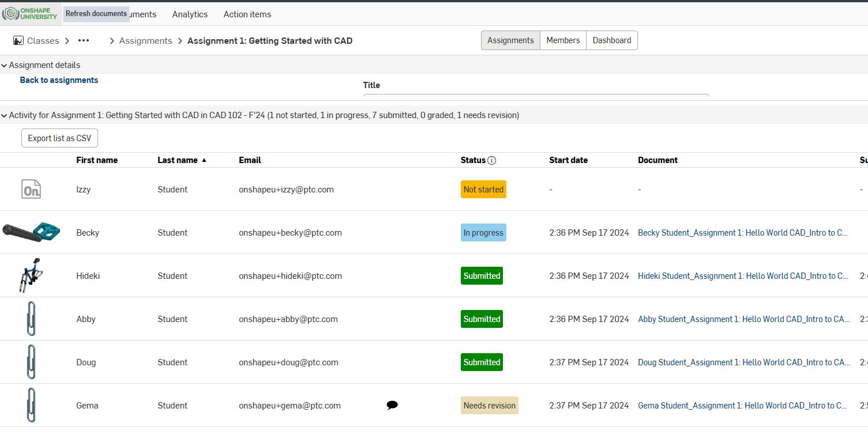
Task: Open Action items in the top navigation
Action: point(247,14)
